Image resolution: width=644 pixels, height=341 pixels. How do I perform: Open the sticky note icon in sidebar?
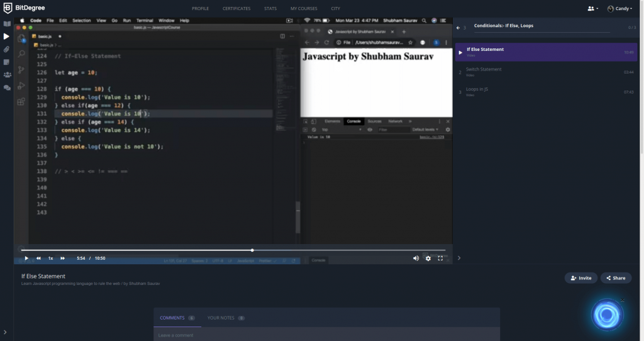pos(6,62)
